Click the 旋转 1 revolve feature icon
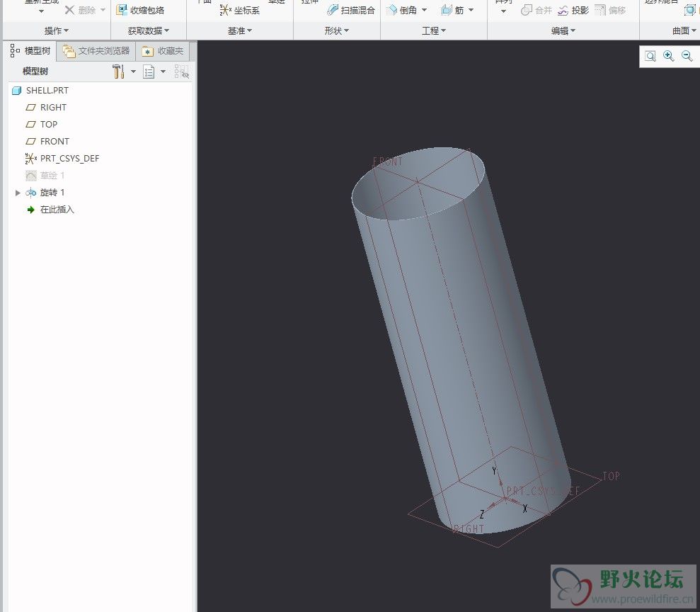This screenshot has width=700, height=612. click(31, 193)
